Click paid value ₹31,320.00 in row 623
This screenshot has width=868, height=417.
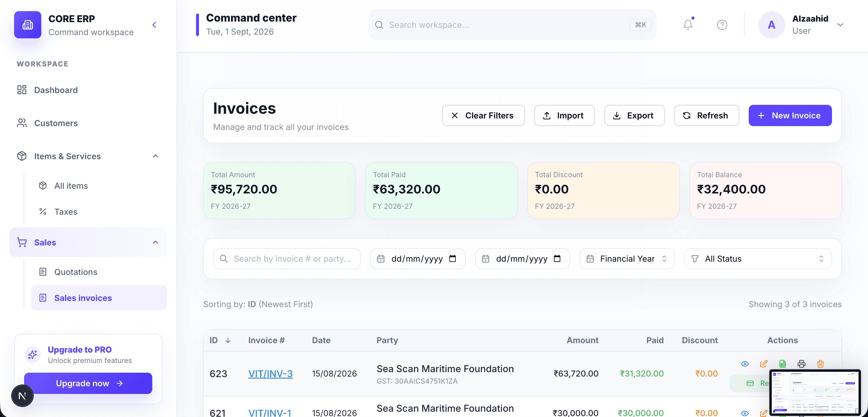642,374
